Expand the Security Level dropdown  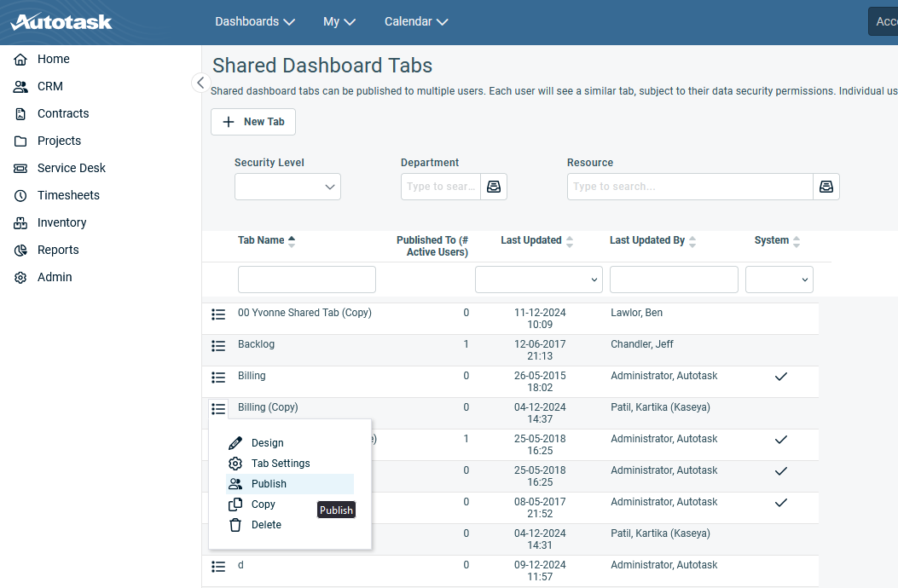[287, 187]
